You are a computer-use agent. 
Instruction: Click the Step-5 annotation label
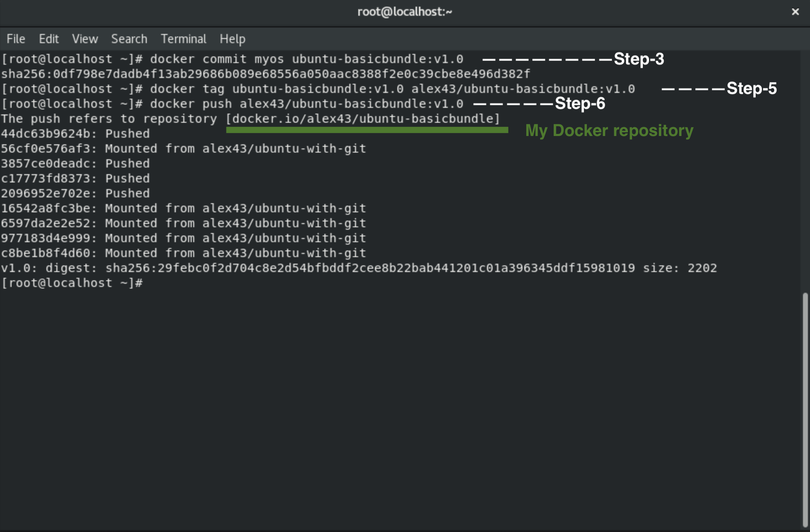click(x=752, y=88)
